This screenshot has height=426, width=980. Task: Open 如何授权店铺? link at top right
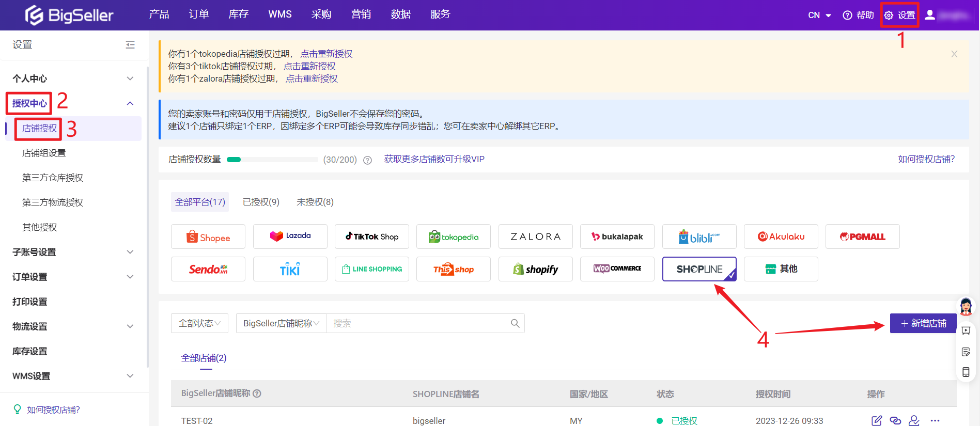(x=926, y=159)
